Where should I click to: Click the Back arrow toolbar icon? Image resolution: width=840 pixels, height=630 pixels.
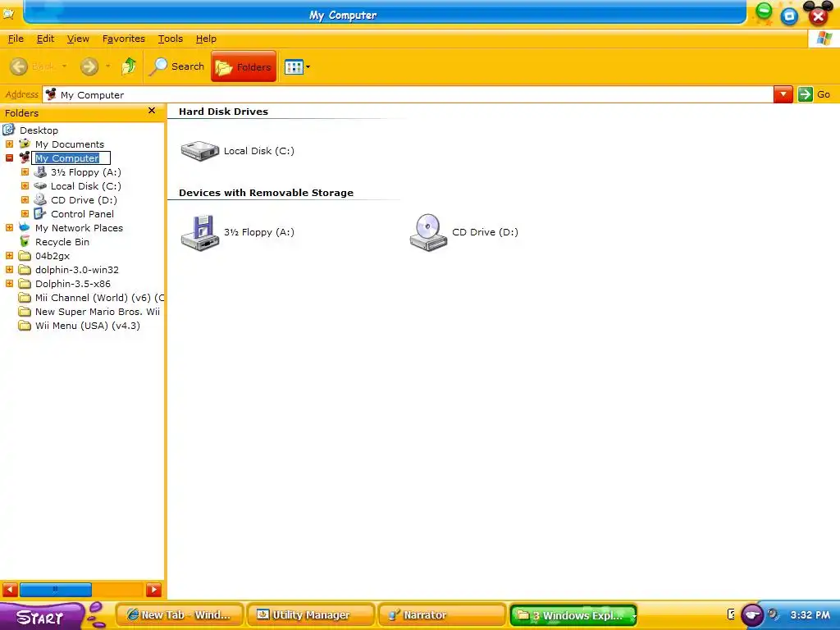click(19, 66)
